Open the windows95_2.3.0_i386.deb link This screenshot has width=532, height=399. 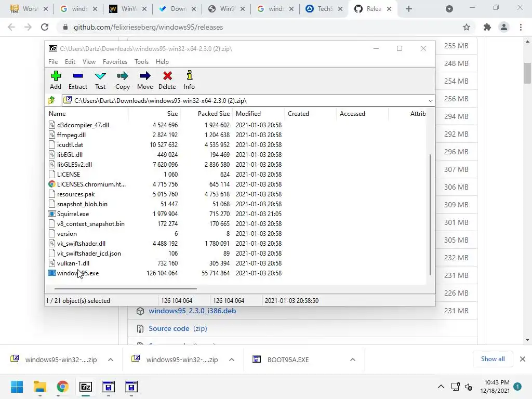pyautogui.click(x=192, y=311)
